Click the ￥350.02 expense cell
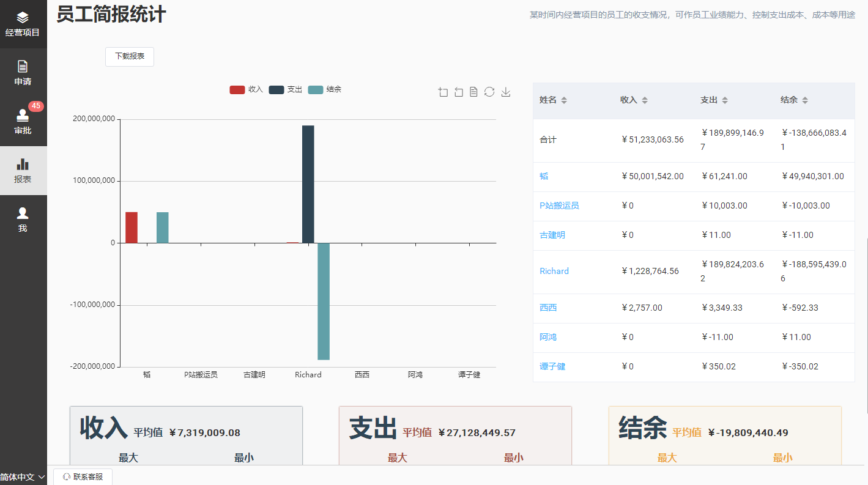868x485 pixels. [718, 366]
